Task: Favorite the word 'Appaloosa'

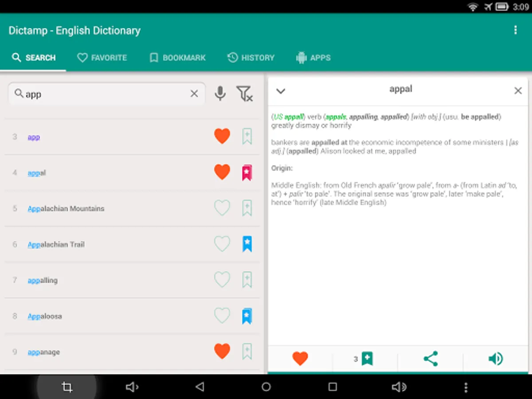Action: [222, 316]
